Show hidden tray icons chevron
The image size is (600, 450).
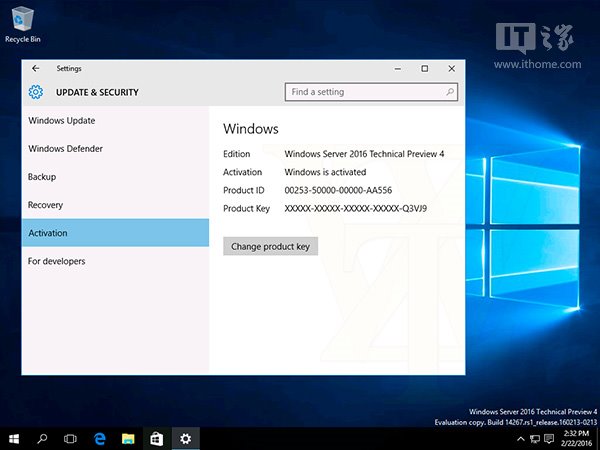click(520, 439)
